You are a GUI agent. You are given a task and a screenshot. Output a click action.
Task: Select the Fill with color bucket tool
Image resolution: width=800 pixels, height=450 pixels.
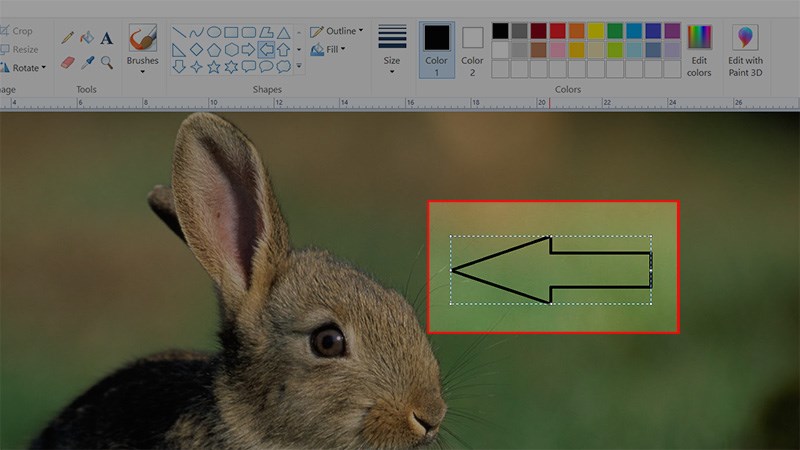pyautogui.click(x=87, y=37)
